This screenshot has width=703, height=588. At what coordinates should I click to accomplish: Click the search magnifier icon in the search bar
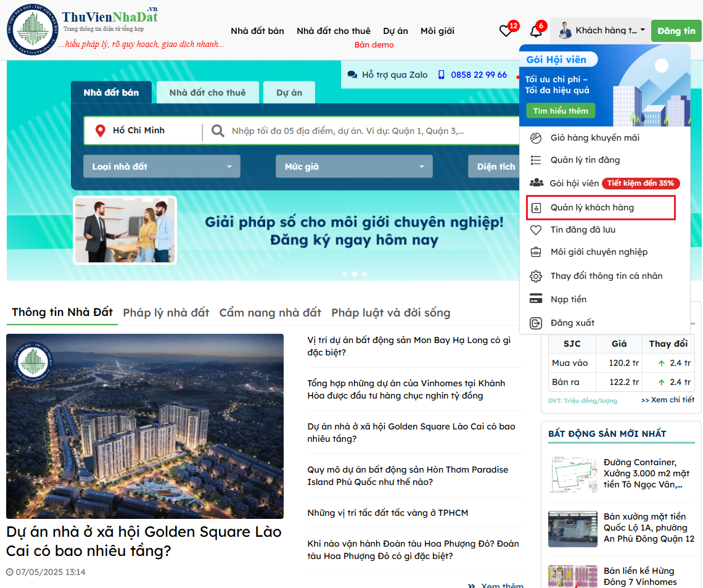pyautogui.click(x=217, y=130)
